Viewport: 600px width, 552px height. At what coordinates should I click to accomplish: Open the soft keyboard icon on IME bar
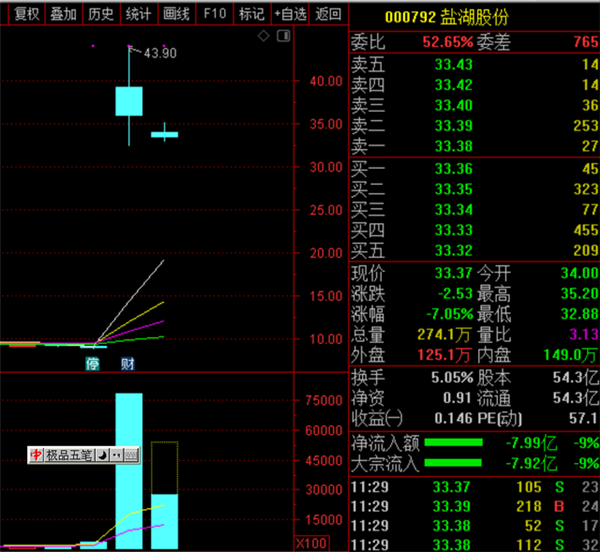[x=131, y=455]
